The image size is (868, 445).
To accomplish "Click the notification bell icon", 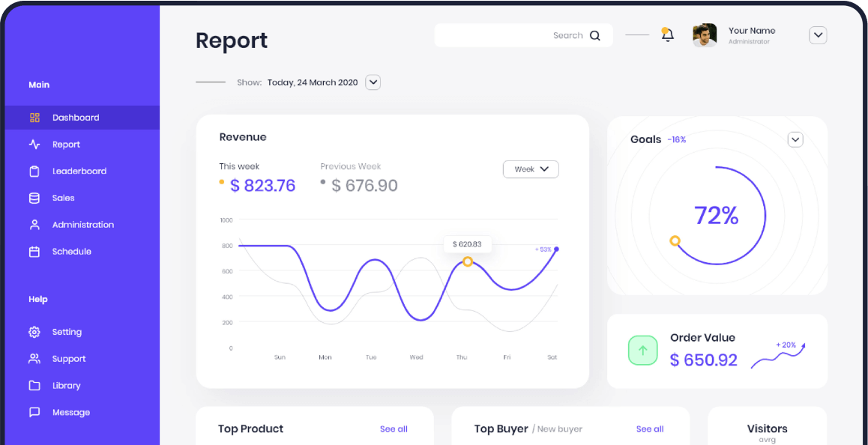I will tap(667, 34).
